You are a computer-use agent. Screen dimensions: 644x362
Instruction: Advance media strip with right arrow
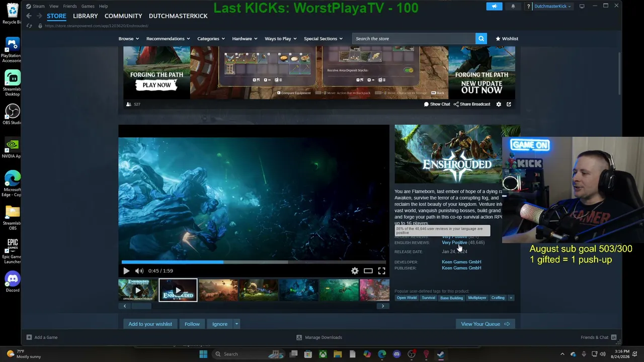[383, 306]
